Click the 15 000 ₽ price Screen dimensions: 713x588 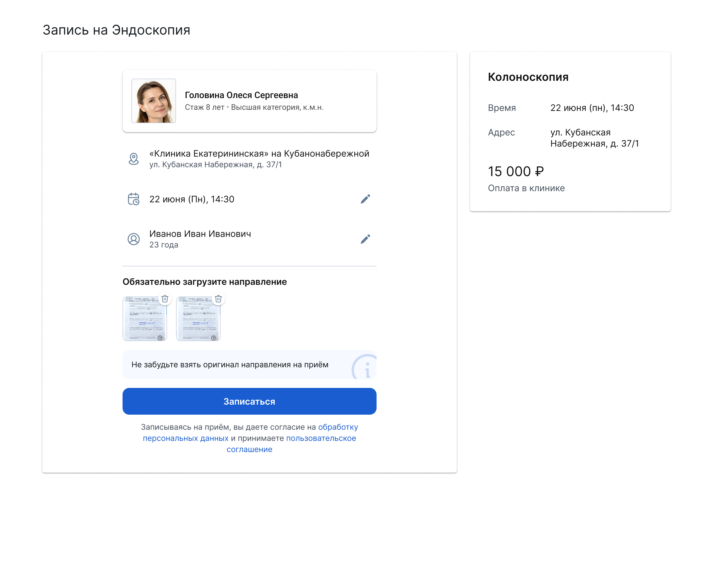point(516,171)
